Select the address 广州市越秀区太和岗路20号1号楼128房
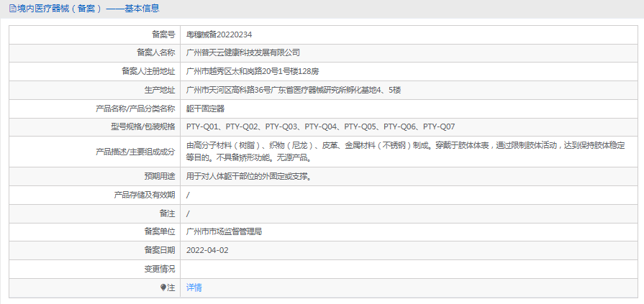This screenshot has width=644, height=304. pyautogui.click(x=253, y=72)
